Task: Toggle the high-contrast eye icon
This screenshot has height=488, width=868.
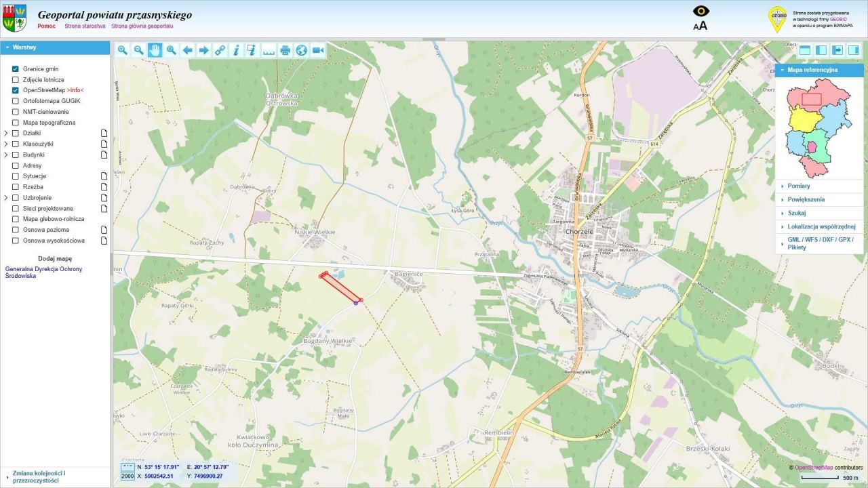Action: pos(701,12)
